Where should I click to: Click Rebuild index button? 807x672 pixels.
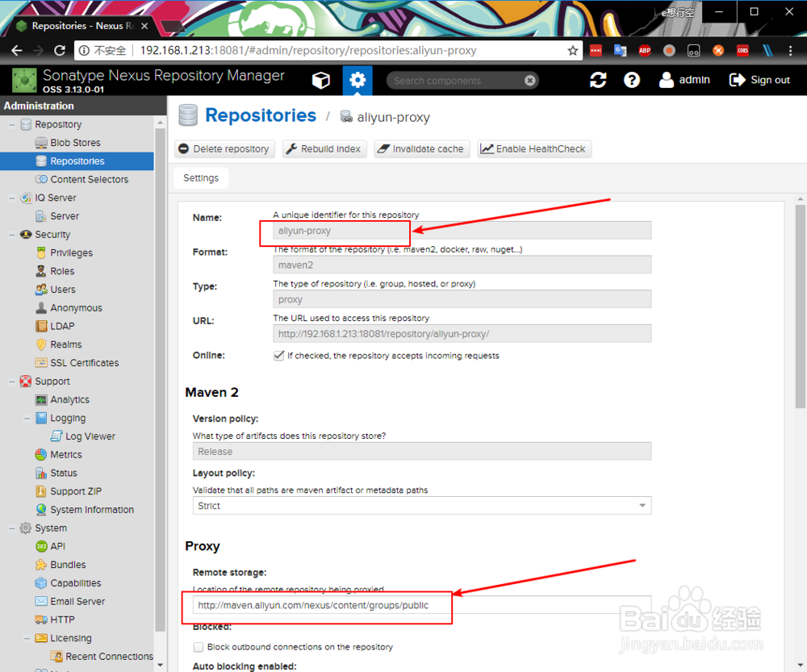(x=324, y=148)
